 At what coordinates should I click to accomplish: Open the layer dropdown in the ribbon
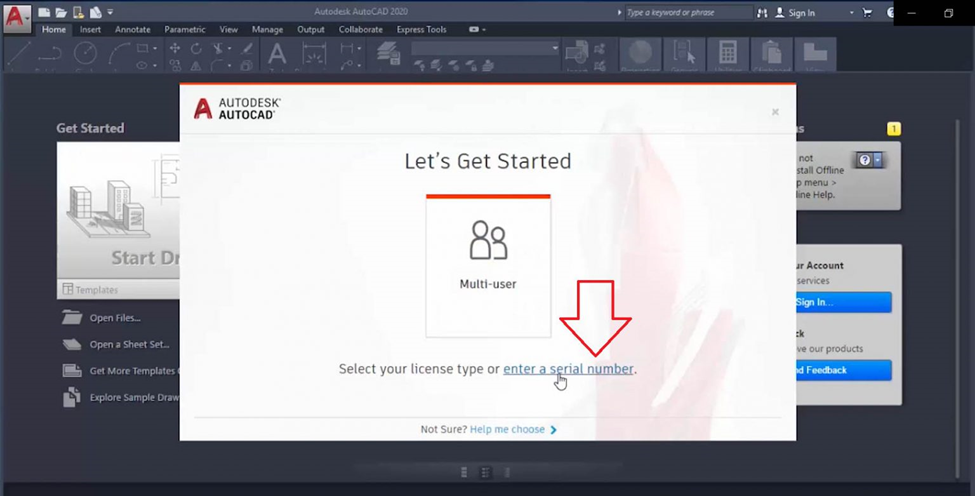click(486, 48)
